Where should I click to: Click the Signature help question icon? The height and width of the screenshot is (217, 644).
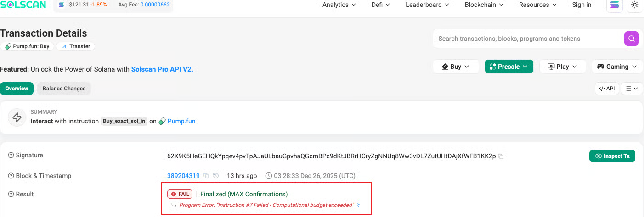[11, 156]
